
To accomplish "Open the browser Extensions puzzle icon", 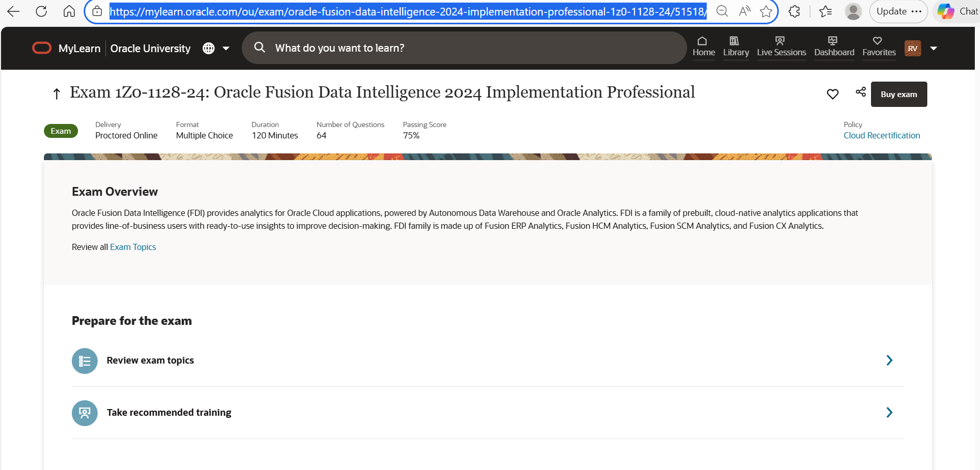I will (x=795, y=11).
